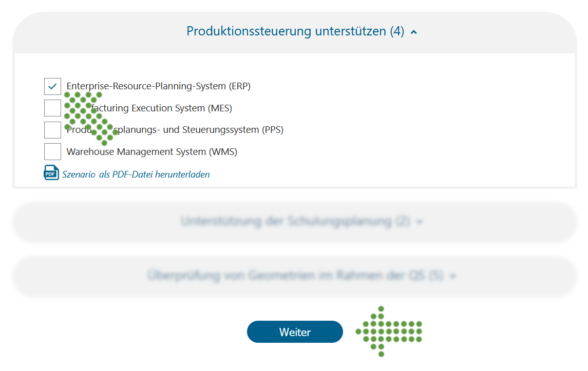Viewport: 588px width, 371px height.
Task: Select the Manufacturing Execution System (MES) label
Action: tap(149, 108)
